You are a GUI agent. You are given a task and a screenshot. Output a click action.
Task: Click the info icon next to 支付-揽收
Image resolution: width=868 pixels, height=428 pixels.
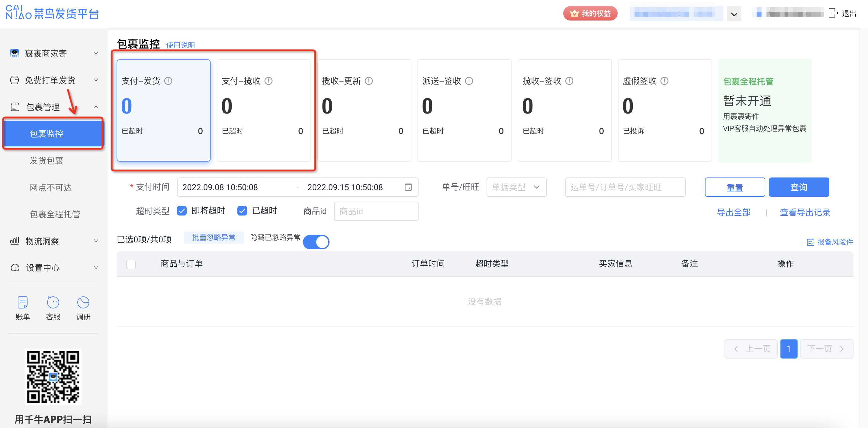(x=268, y=81)
